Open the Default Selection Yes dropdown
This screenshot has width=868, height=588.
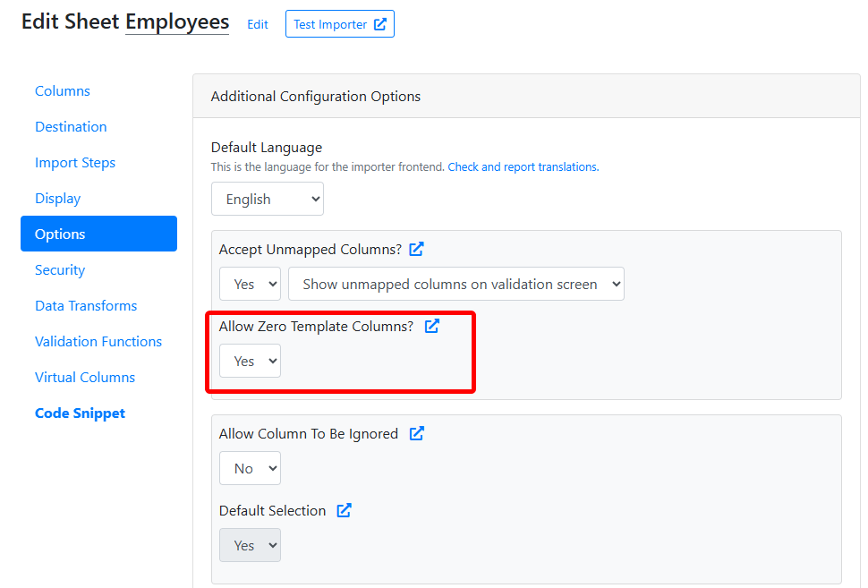point(251,545)
